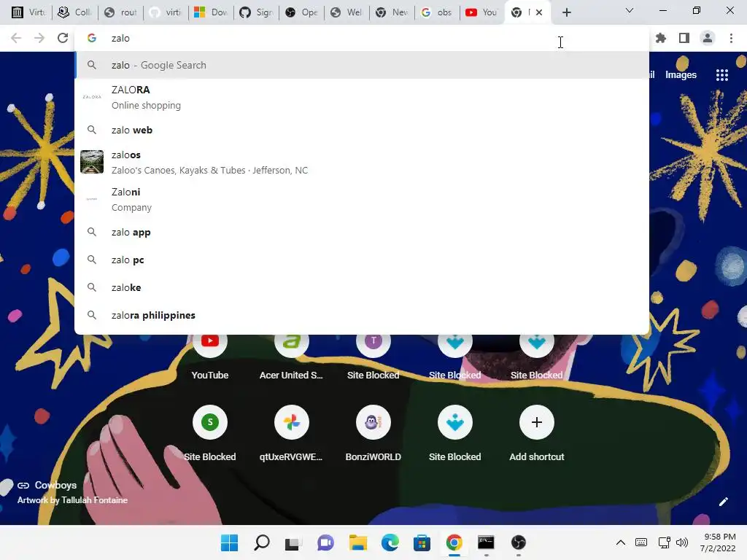The height and width of the screenshot is (560, 747).
Task: Pick the 'zalora philippines' suggestion
Action: [x=362, y=315]
